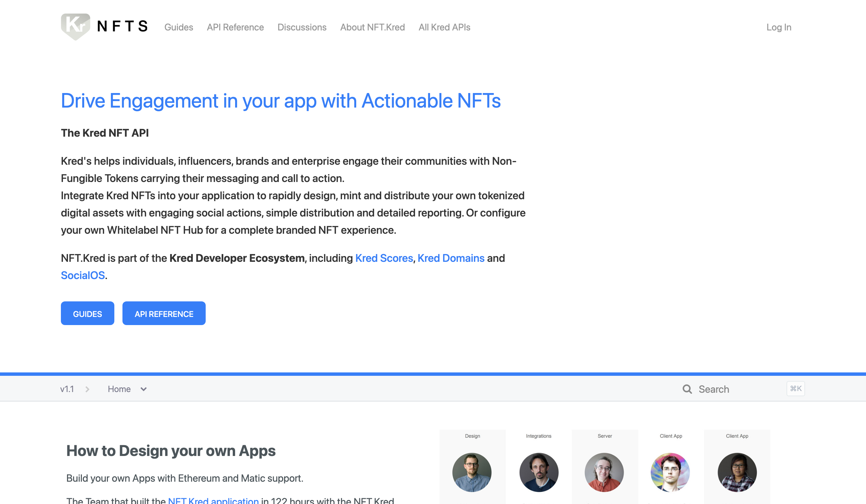Open the Guides nav item
This screenshot has width=866, height=504.
coord(178,27)
